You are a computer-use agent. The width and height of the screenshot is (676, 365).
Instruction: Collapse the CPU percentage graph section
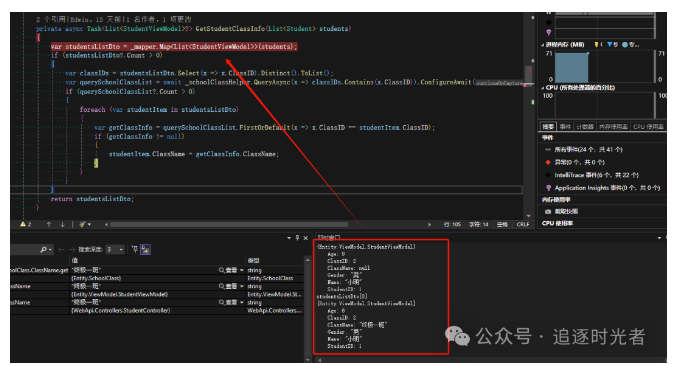click(543, 87)
